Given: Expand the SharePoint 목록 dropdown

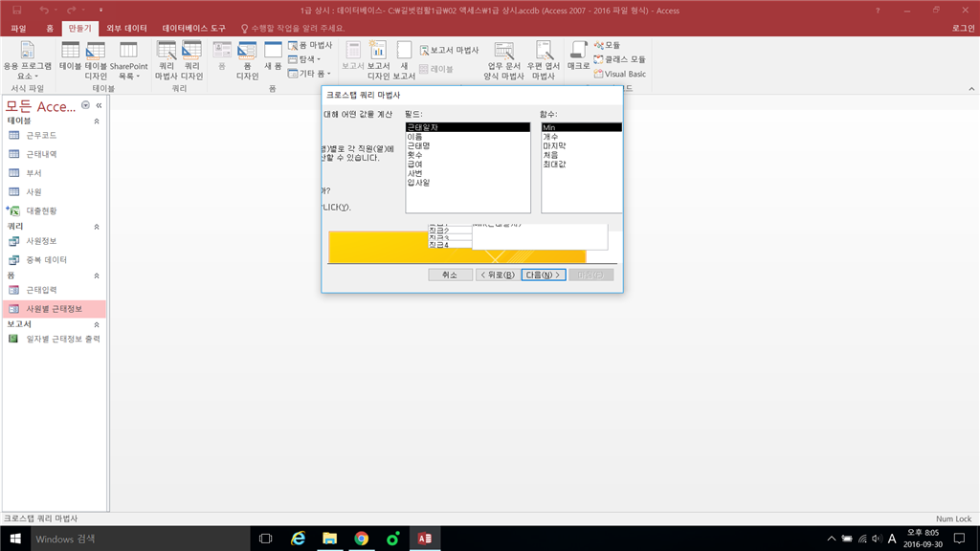Looking at the screenshot, I should [x=129, y=60].
